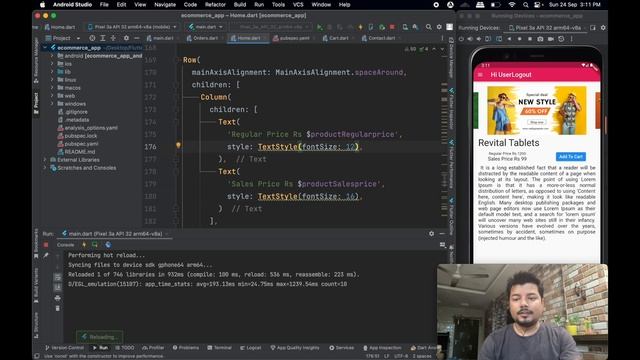Image resolution: width=640 pixels, height=360 pixels.
Task: Open IDE settings gear in main toolbar
Action: pyautogui.click(x=439, y=27)
